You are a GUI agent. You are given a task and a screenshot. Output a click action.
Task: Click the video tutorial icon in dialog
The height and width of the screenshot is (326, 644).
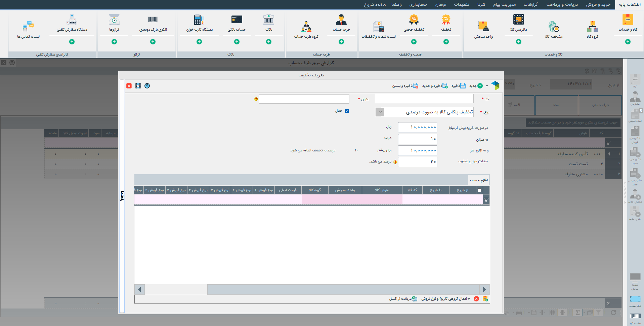tap(138, 86)
